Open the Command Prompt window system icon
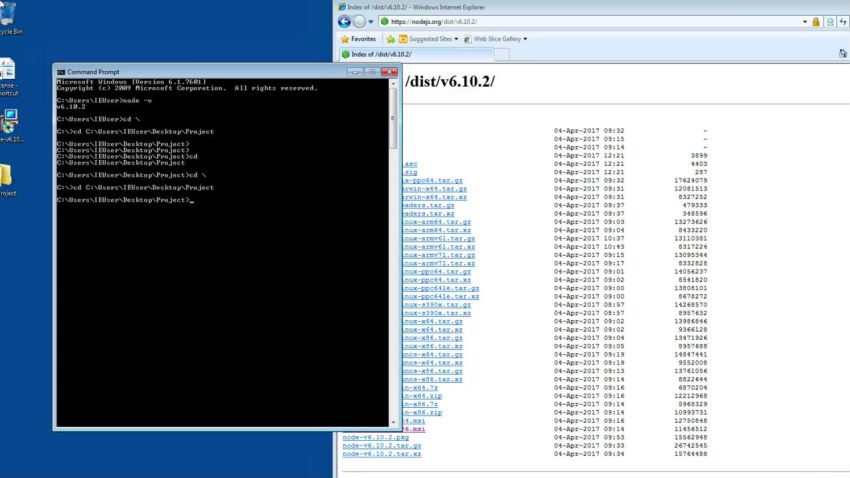Screen dimensions: 850x478 pos(61,72)
